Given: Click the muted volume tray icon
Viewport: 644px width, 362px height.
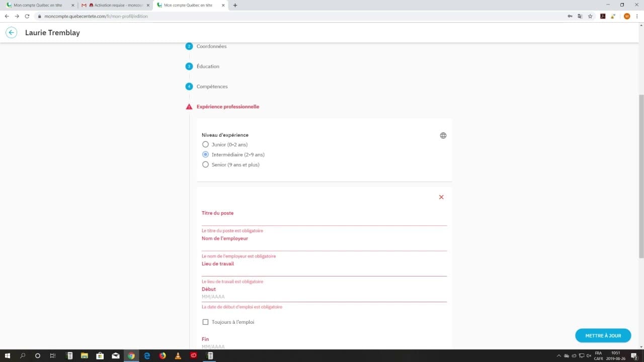Looking at the screenshot, I should pos(589,355).
